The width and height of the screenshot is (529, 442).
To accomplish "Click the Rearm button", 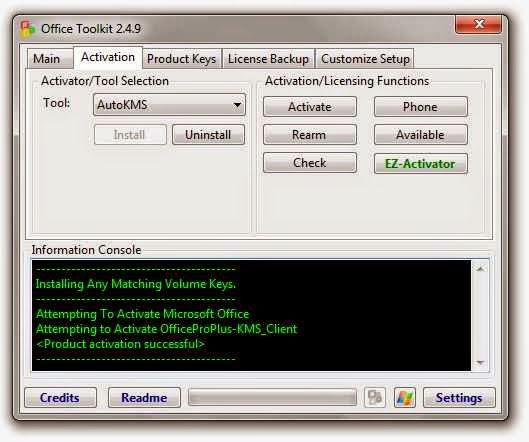I will 310,135.
